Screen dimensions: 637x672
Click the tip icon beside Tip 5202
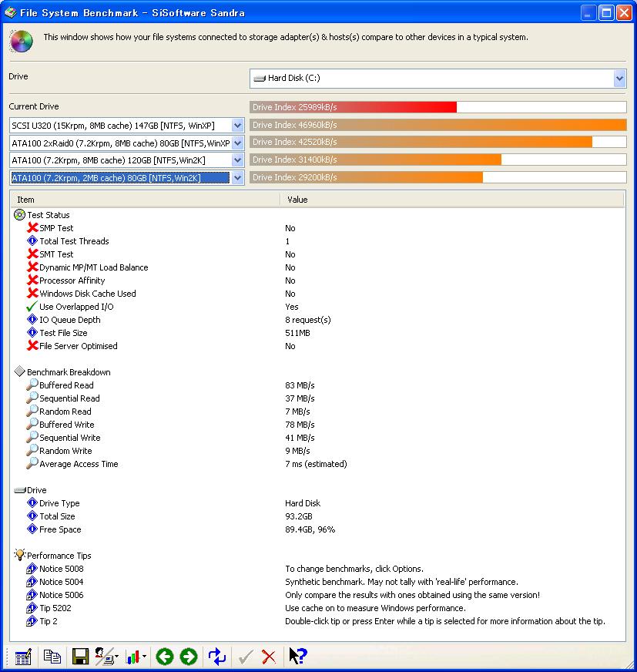(x=32, y=608)
